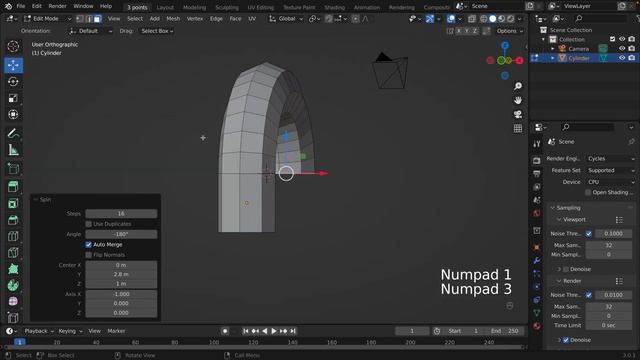
Task: Switch to Modeling workspace tab
Action: (194, 7)
